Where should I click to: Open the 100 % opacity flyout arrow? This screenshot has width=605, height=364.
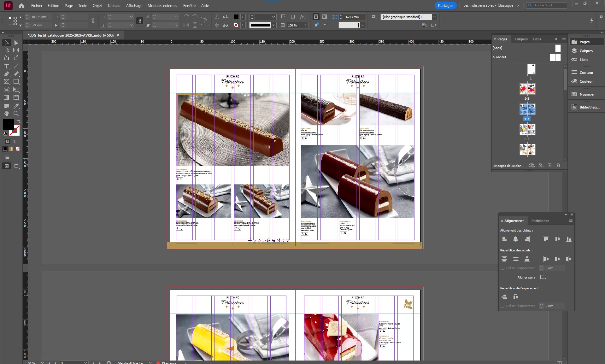(x=306, y=25)
